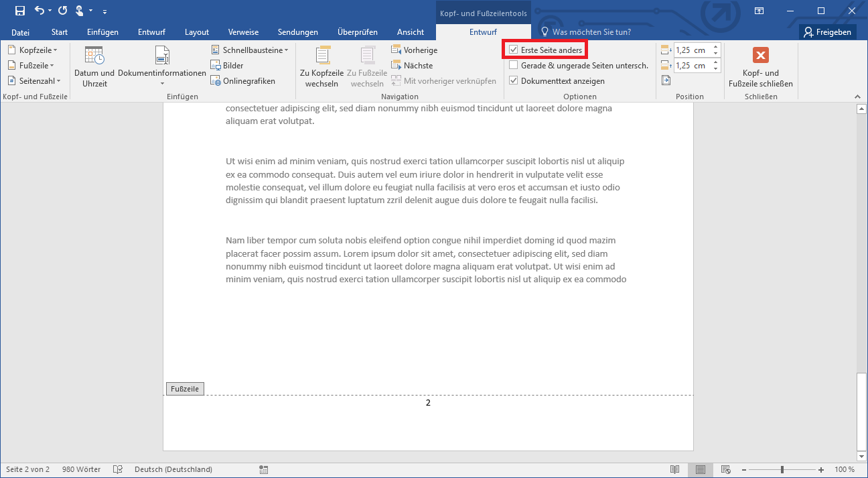
Task: Open the Fußzeile dropdown in the ribbon
Action: [x=31, y=66]
